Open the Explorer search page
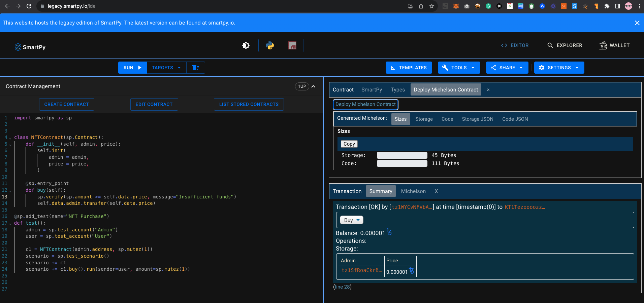 (x=565, y=45)
